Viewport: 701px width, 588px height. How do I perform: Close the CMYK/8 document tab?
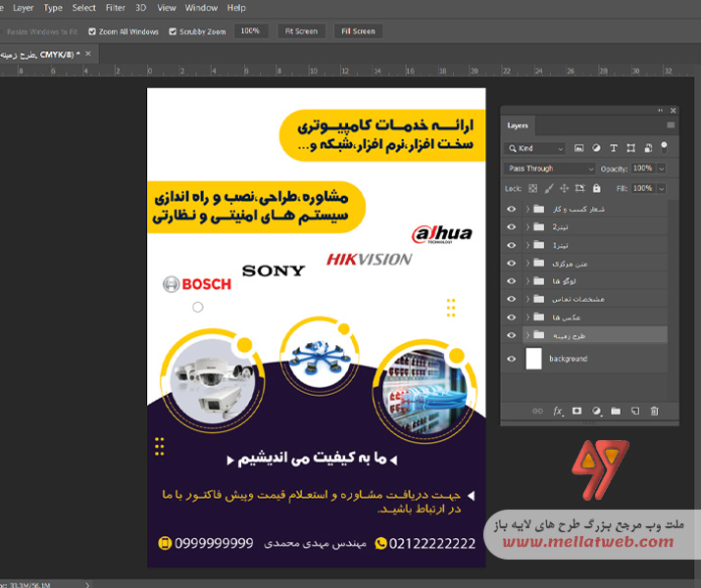[88, 54]
